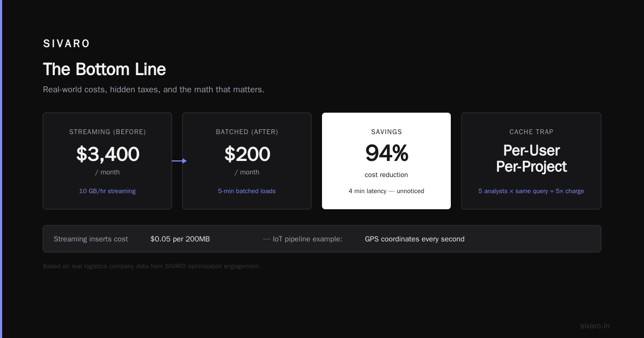Viewport: 644px width, 338px height.
Task: Select the Batched (After) card label
Action: coord(247,132)
